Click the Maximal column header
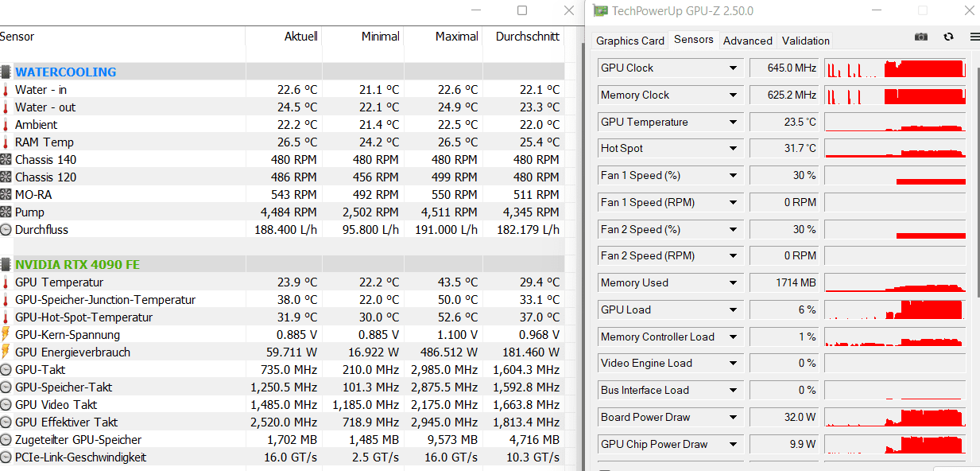Image resolution: width=980 pixels, height=471 pixels. 456,37
